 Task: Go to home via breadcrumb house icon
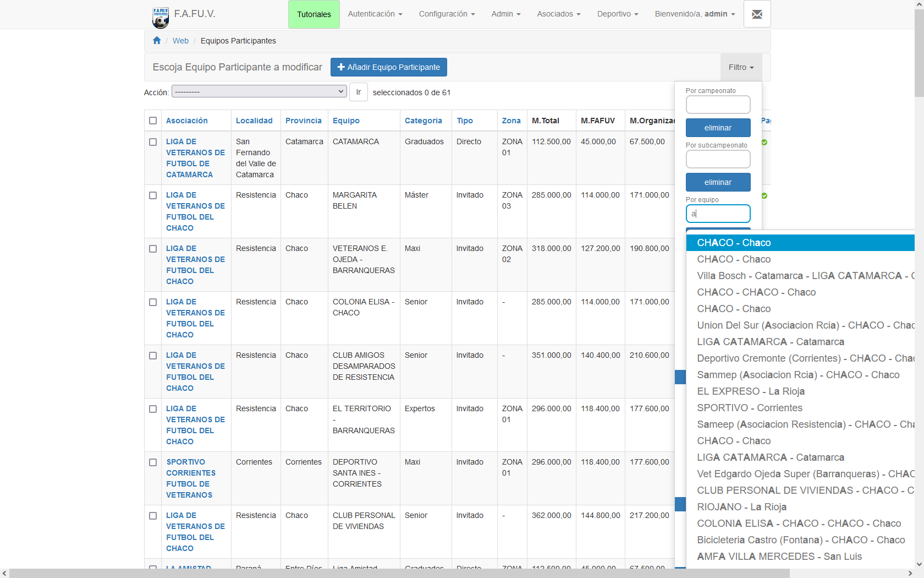pyautogui.click(x=157, y=41)
